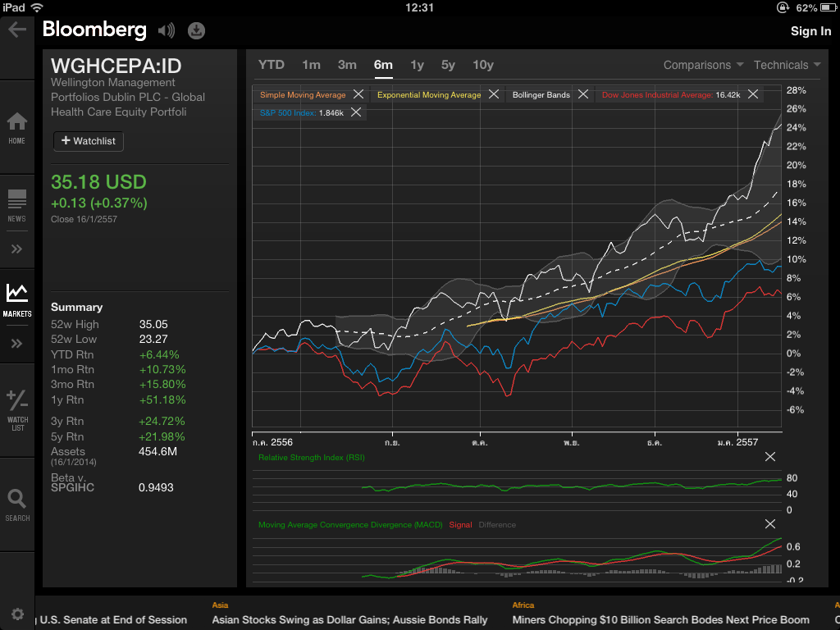Tap the MACD Signal legend label
This screenshot has width=840, height=630.
(x=460, y=525)
